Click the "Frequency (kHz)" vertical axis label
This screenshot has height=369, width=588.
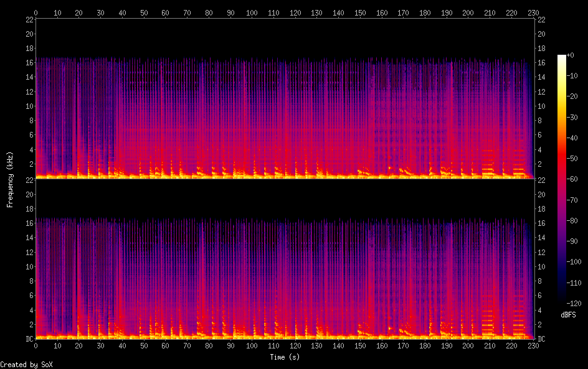click(10, 179)
